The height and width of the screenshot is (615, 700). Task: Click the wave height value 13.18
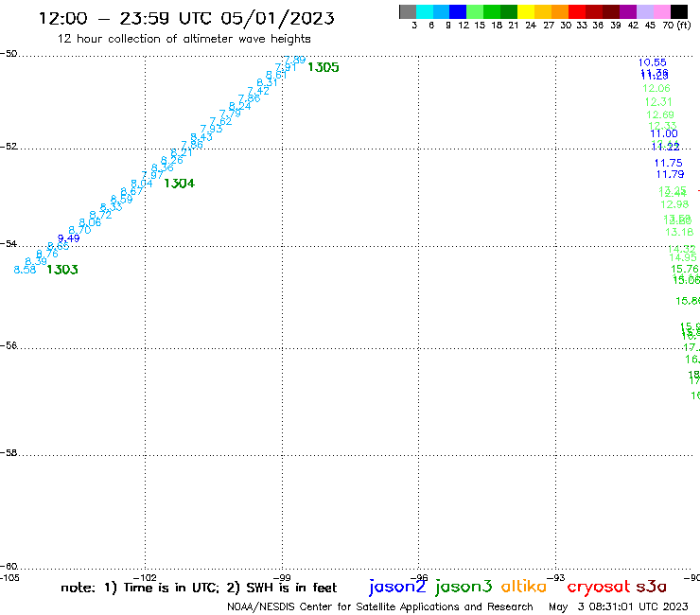point(679,232)
